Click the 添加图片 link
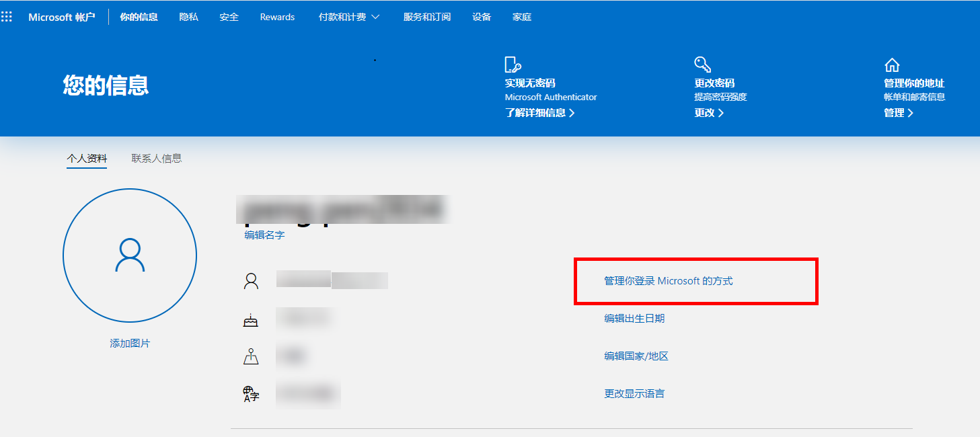 click(130, 344)
